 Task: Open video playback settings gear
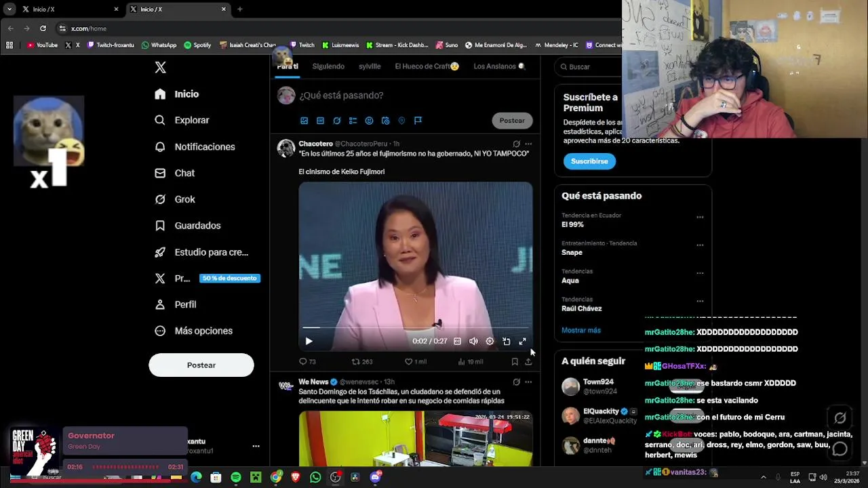click(490, 342)
